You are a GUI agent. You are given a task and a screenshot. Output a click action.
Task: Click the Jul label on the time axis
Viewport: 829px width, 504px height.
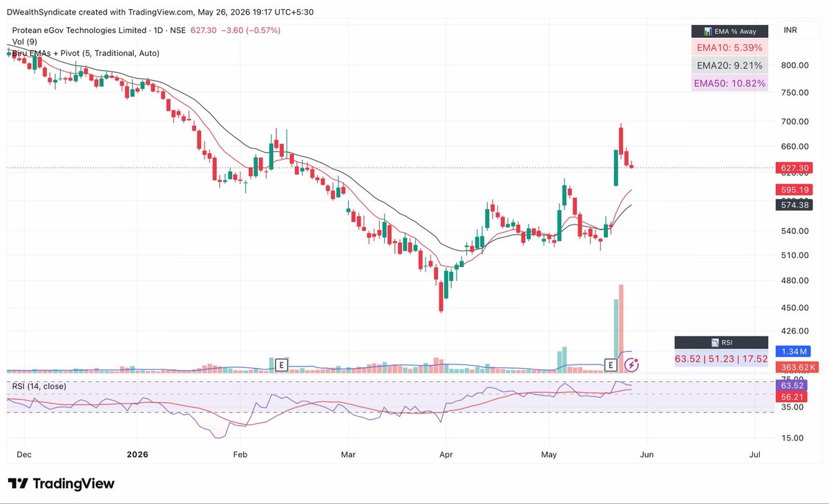[755, 454]
